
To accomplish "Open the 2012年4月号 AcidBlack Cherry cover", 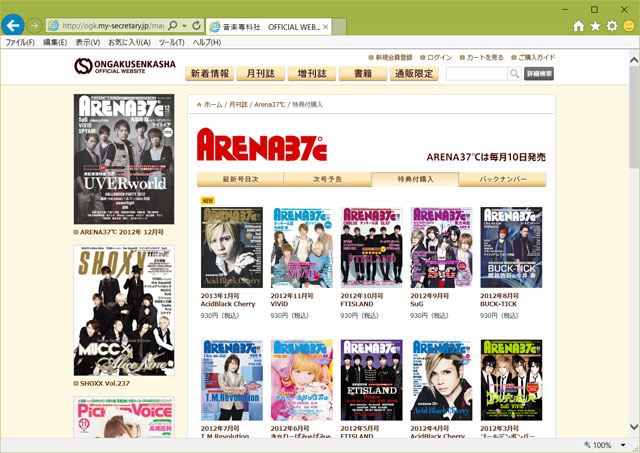I will [441, 380].
